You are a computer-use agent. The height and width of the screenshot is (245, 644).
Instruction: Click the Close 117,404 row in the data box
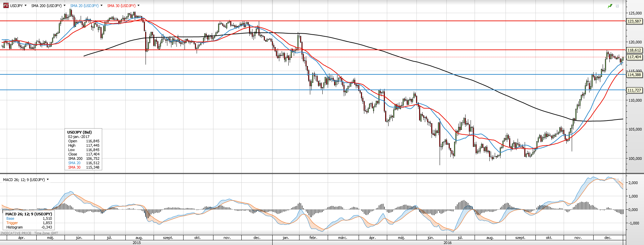(x=84, y=154)
